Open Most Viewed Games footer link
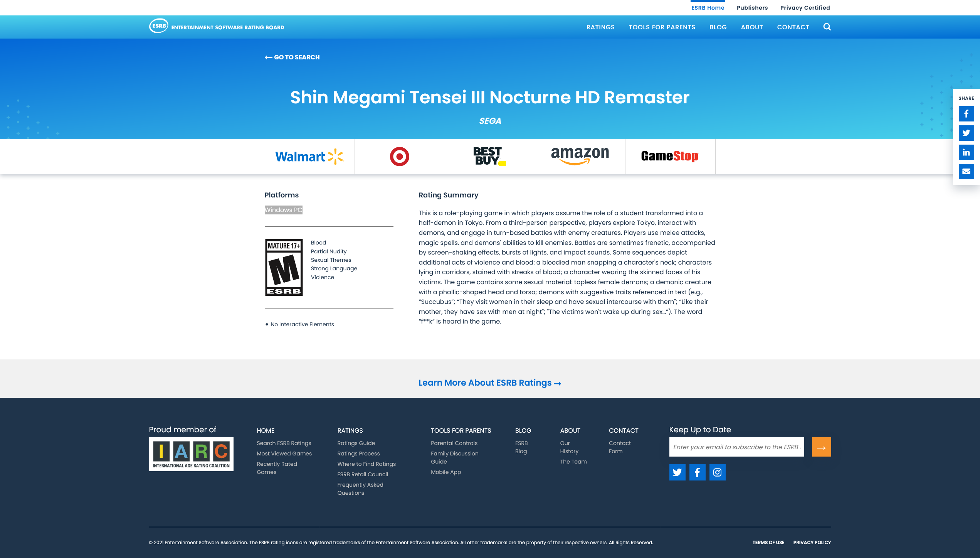This screenshot has width=980, height=558. click(x=284, y=453)
